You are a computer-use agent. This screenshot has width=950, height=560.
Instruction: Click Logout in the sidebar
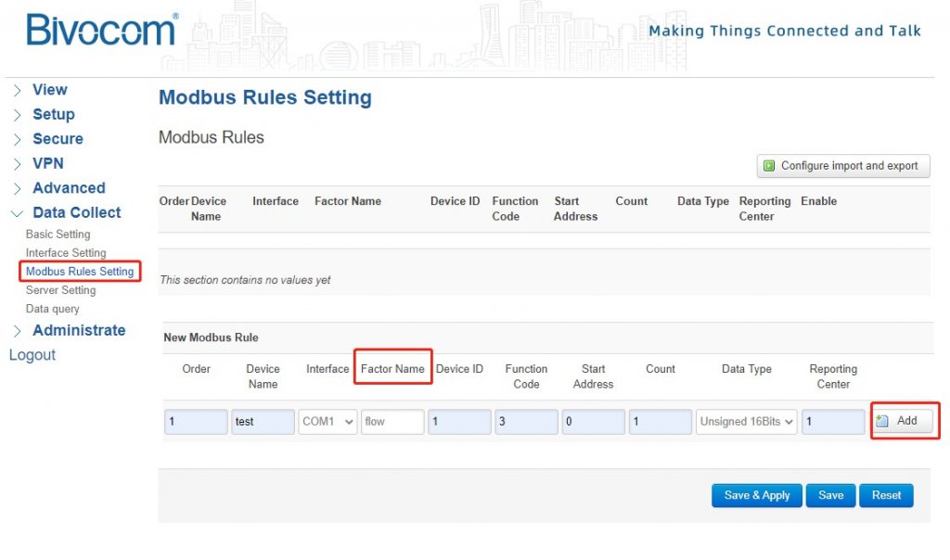(x=32, y=354)
